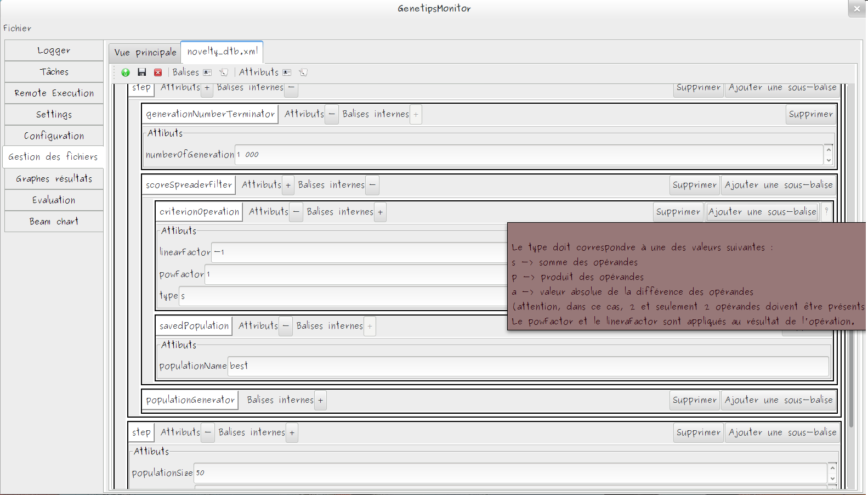Screen dimensions: 868x495
Task: Collapse Attributs of savedPopulation
Action: pos(286,326)
